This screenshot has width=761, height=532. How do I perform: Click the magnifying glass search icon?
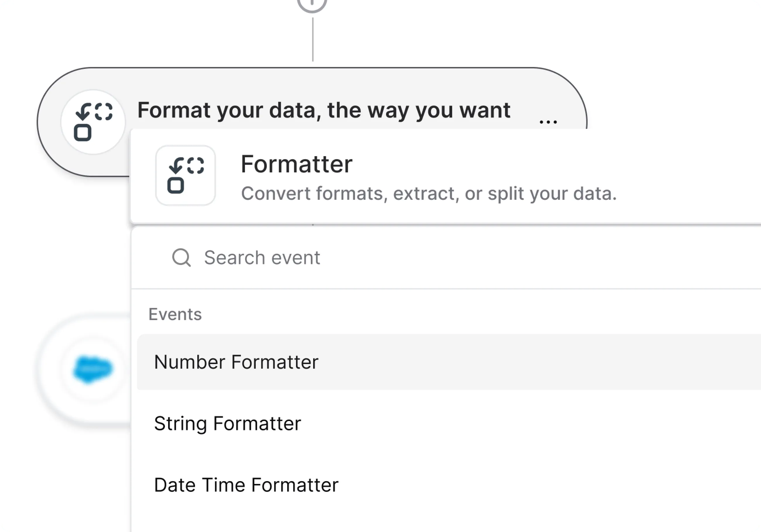[181, 257]
